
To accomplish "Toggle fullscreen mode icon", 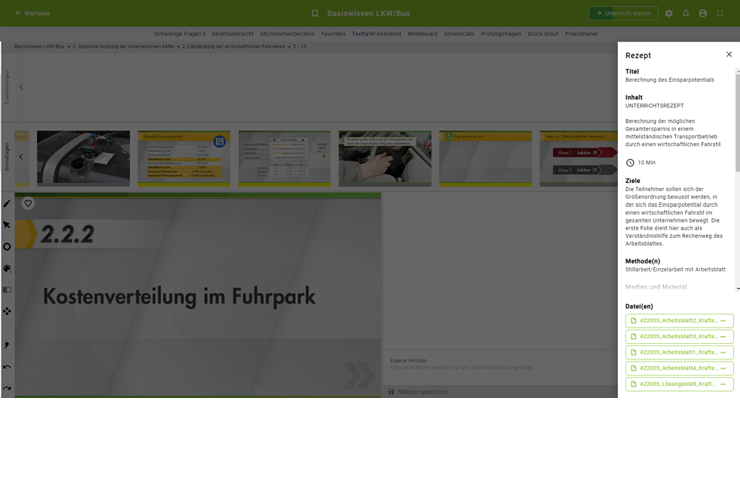I will [x=720, y=14].
